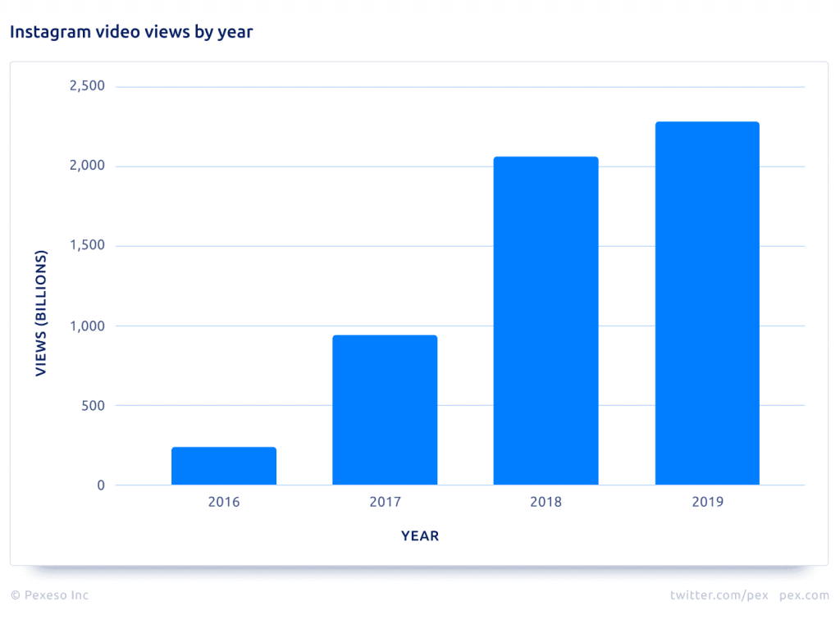The width and height of the screenshot is (840, 624).
Task: Select the 2,500 tick label on y-axis
Action: (89, 85)
